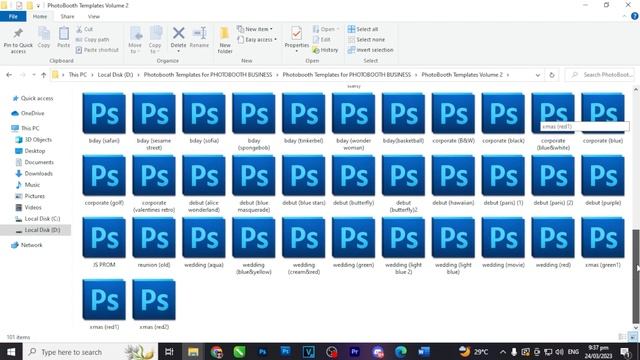Switch to the Share ribbon tab
This screenshot has width=640, height=360.
[x=67, y=16]
